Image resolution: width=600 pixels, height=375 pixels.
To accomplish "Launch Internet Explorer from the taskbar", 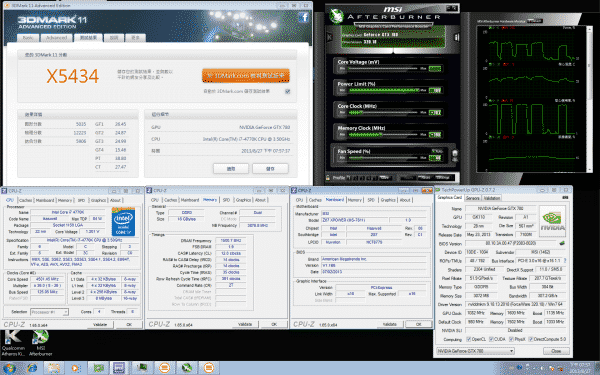I will [33, 368].
